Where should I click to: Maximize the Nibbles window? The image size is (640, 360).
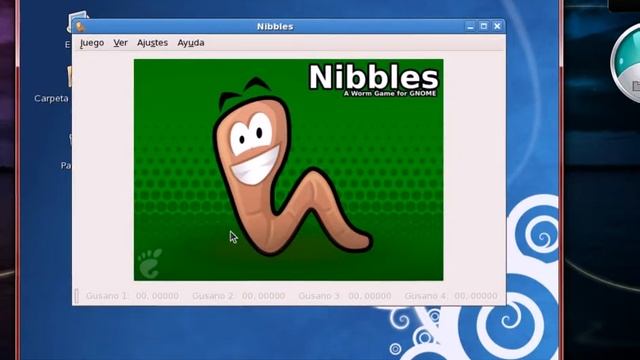[484, 27]
